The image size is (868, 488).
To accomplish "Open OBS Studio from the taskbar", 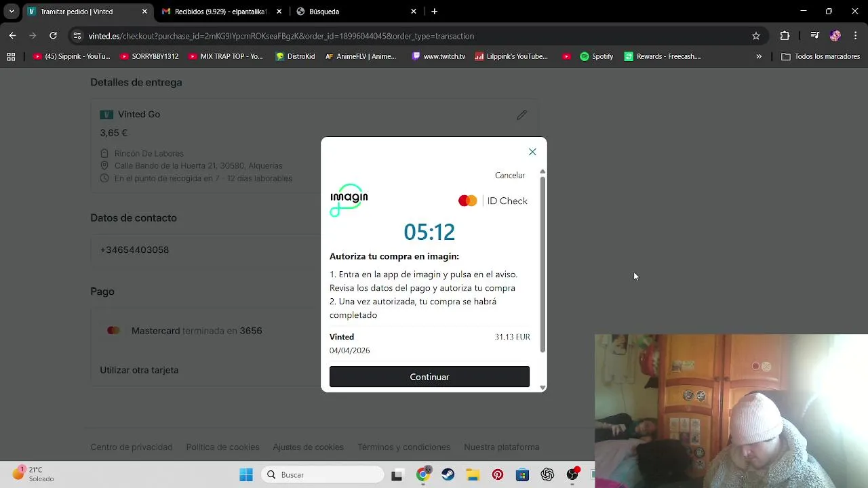I will [572, 474].
